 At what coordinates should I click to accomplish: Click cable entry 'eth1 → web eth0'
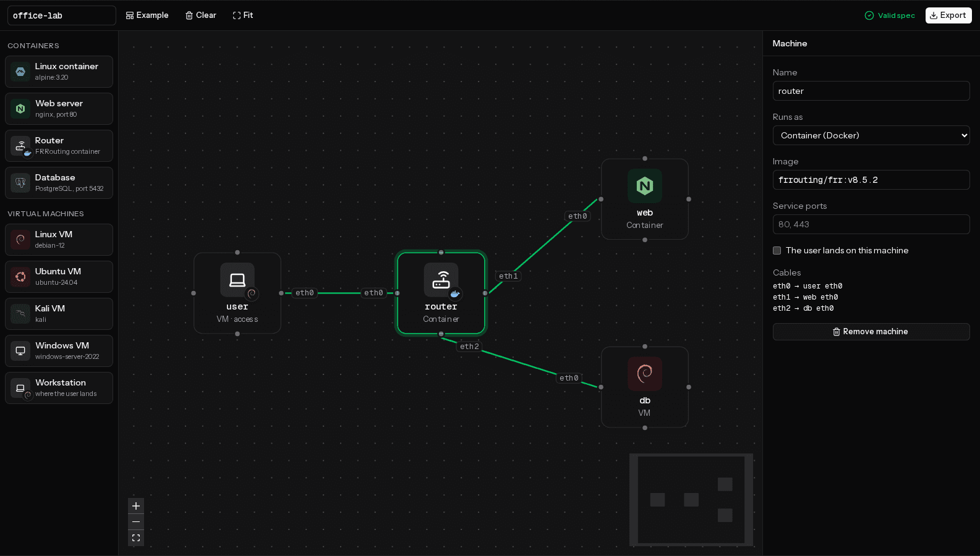click(x=806, y=297)
